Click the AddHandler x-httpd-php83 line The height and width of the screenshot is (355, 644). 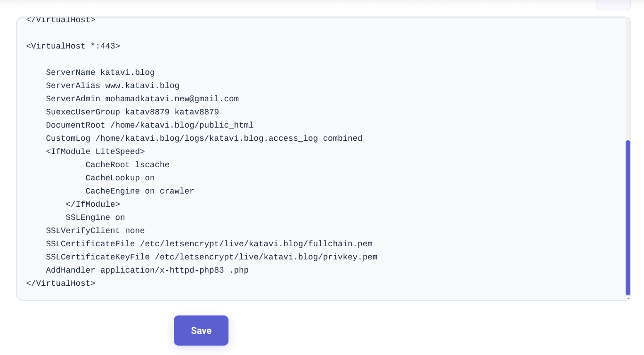tap(147, 270)
